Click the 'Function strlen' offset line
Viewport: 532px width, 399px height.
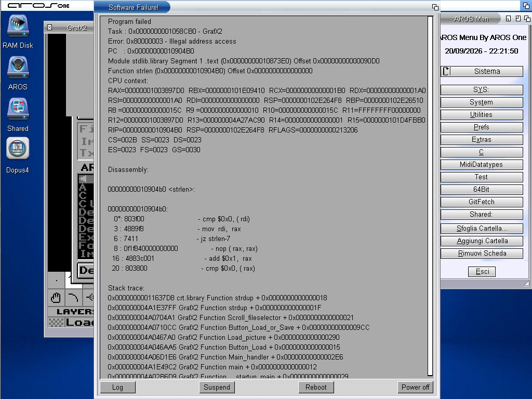[210, 71]
